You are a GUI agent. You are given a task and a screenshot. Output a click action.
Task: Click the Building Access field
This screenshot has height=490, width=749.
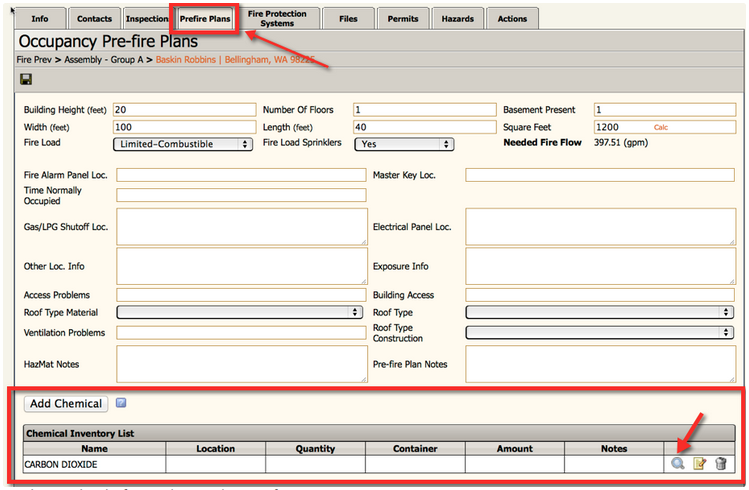[x=600, y=295]
